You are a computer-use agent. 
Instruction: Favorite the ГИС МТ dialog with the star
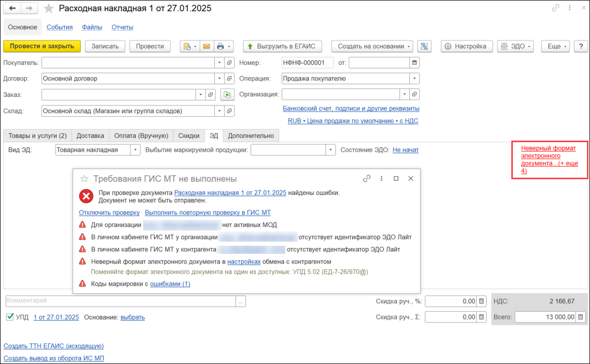coord(84,179)
